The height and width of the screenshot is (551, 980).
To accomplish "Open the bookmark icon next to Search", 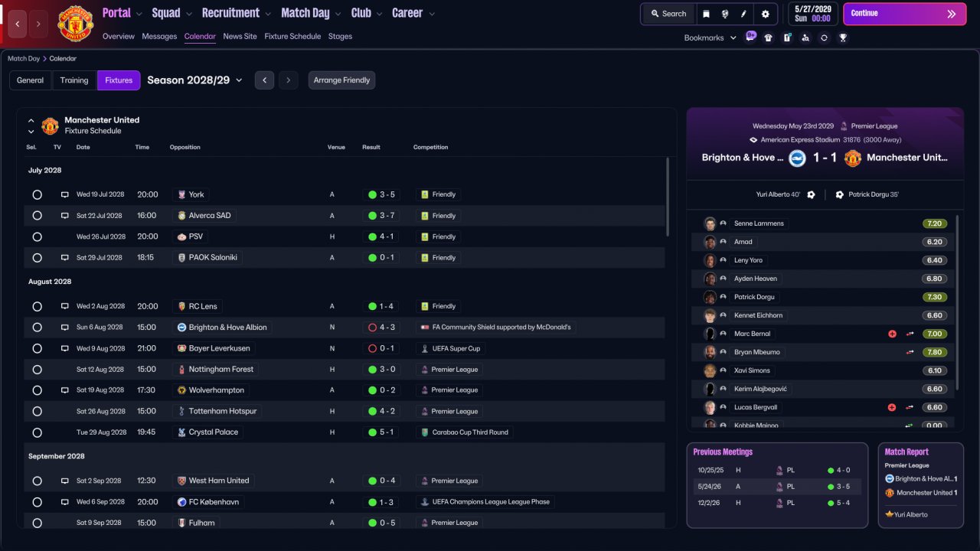I will (706, 14).
